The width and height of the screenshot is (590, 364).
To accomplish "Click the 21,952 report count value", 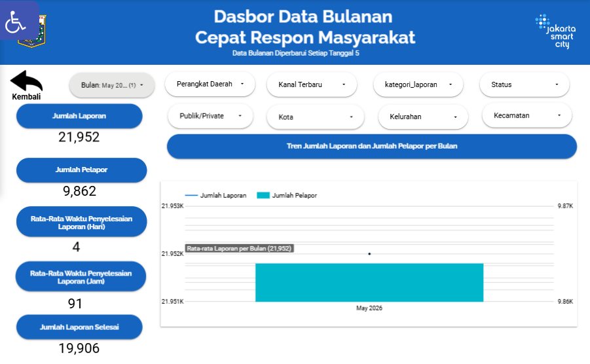I will (x=79, y=137).
